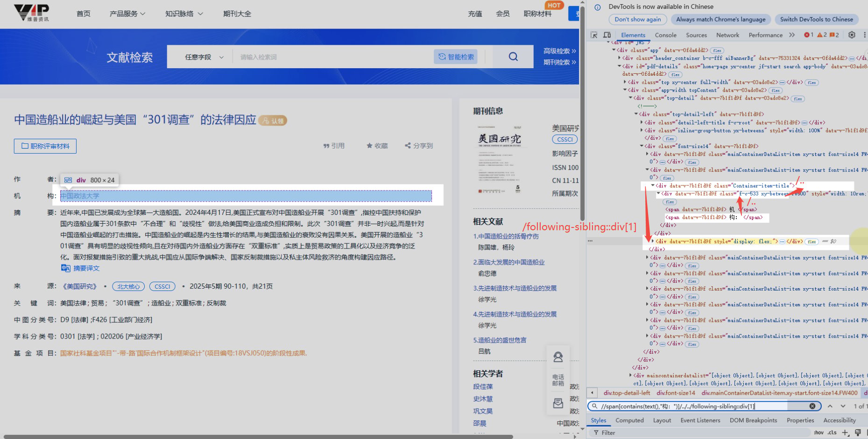Expand the 知识脉络 menu
This screenshot has height=439, width=868.
184,14
